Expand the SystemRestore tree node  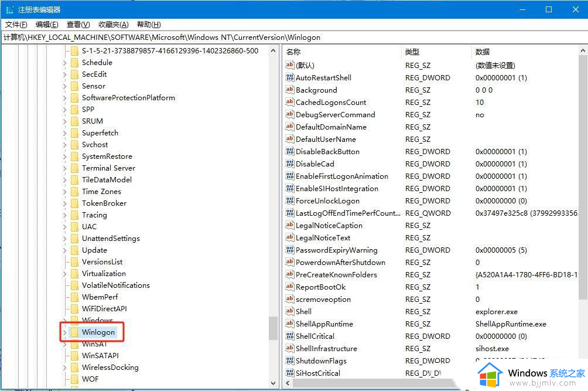click(64, 157)
